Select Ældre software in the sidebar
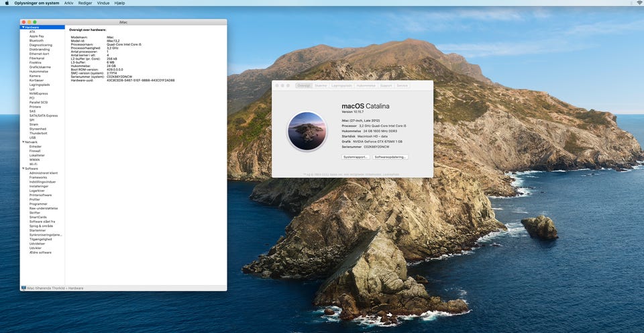 [40, 252]
